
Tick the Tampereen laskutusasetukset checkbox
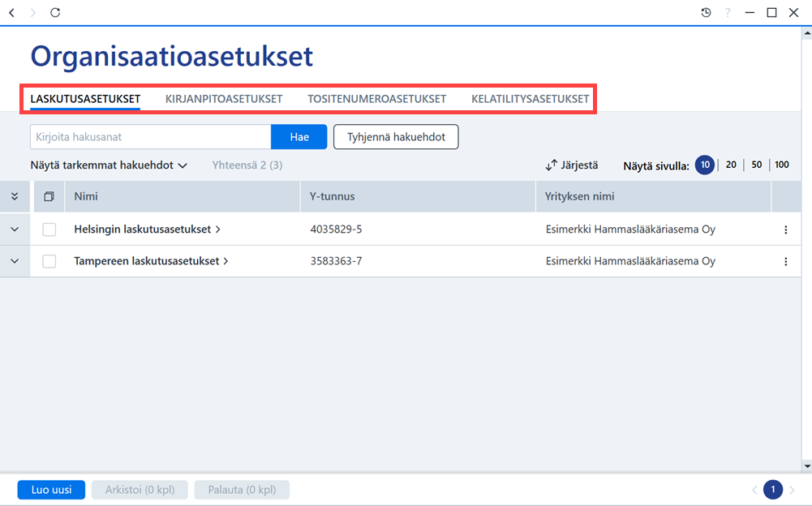coord(49,262)
